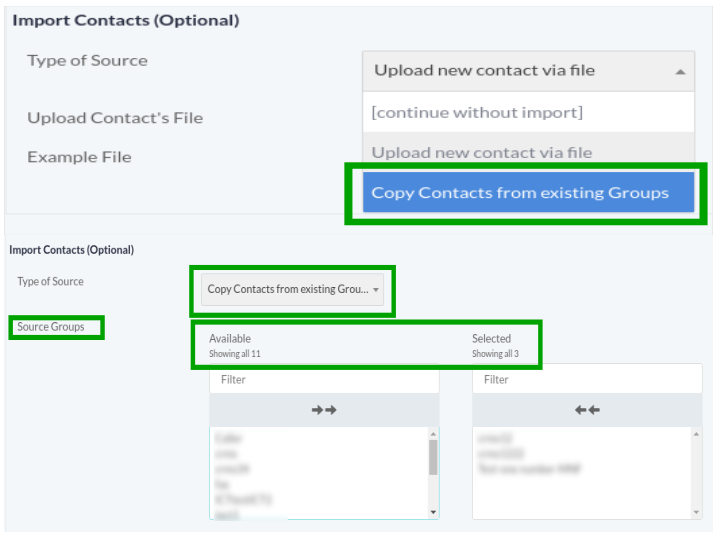Select first group in Selected list

[495, 438]
